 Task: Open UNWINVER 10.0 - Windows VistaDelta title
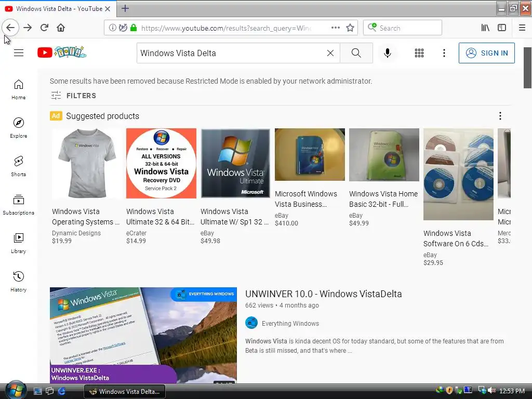point(323,294)
